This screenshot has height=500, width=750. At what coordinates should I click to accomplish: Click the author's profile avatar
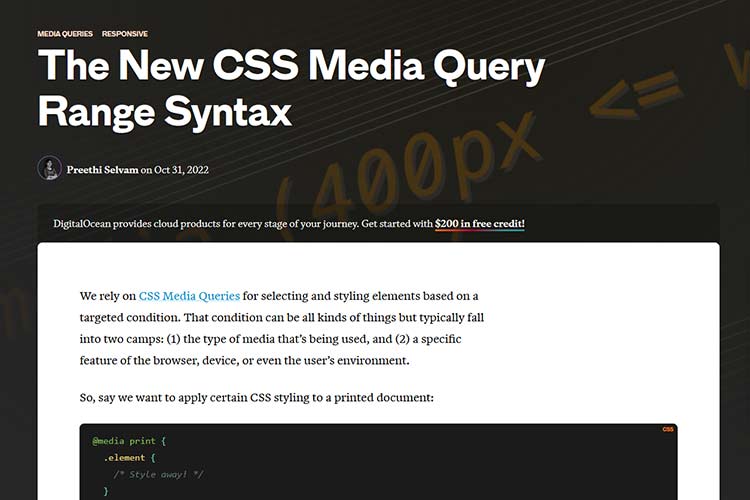(x=50, y=168)
